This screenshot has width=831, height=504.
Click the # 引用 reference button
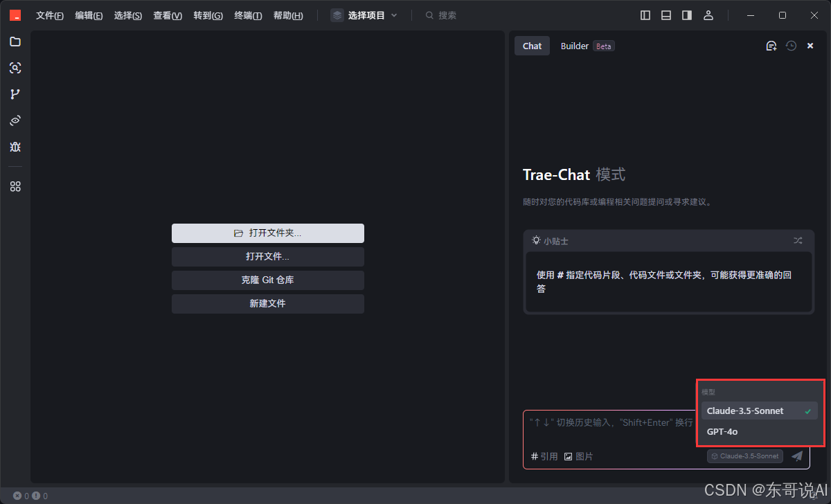(544, 456)
